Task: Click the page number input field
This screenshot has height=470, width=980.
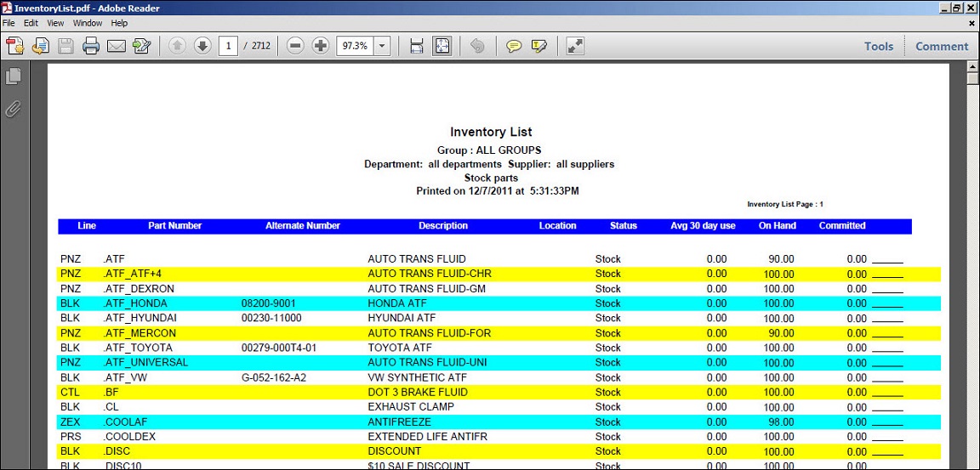Action: coord(228,46)
